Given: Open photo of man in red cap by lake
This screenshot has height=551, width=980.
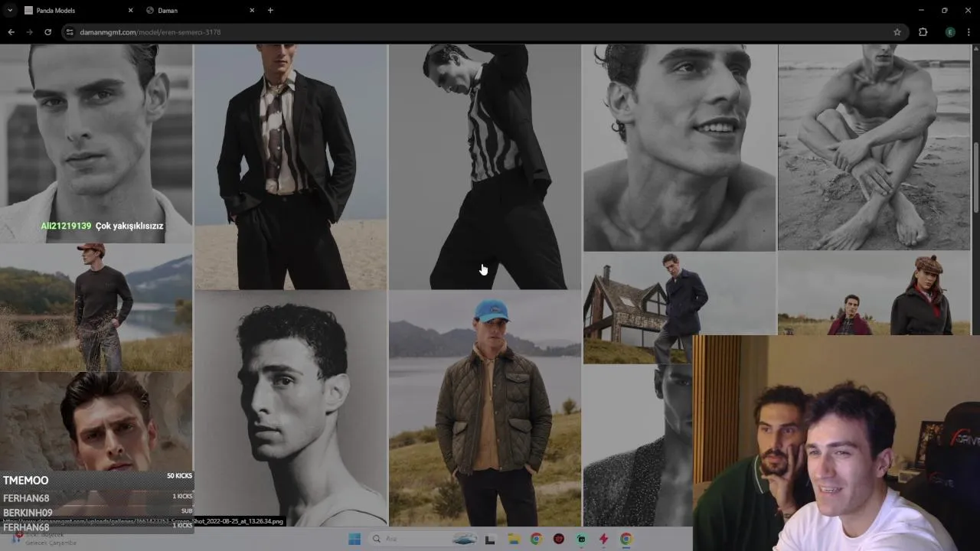Looking at the screenshot, I should click(x=96, y=308).
